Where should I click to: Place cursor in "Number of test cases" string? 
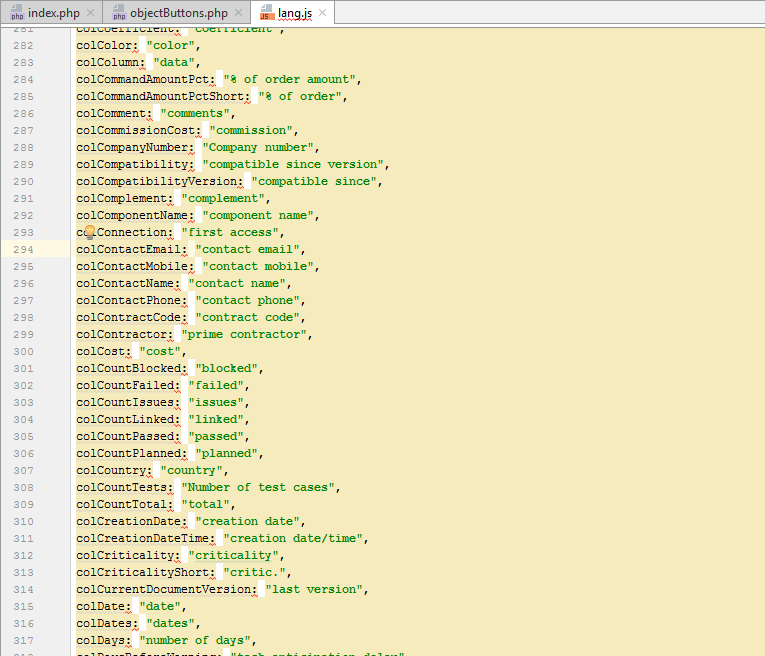[x=254, y=487]
